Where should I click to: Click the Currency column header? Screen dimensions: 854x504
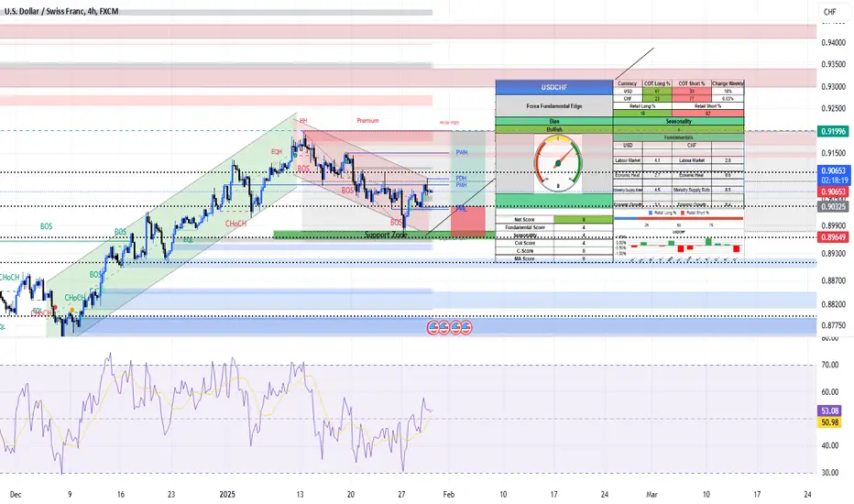[x=628, y=83]
